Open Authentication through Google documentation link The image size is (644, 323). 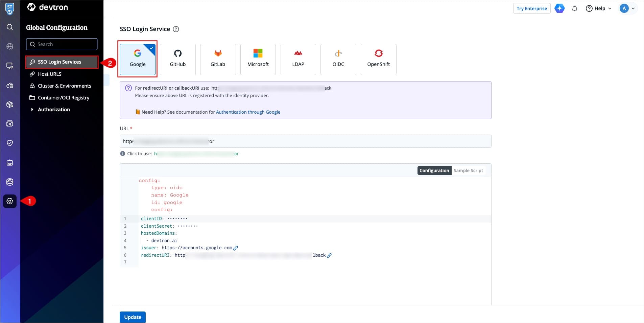[248, 112]
